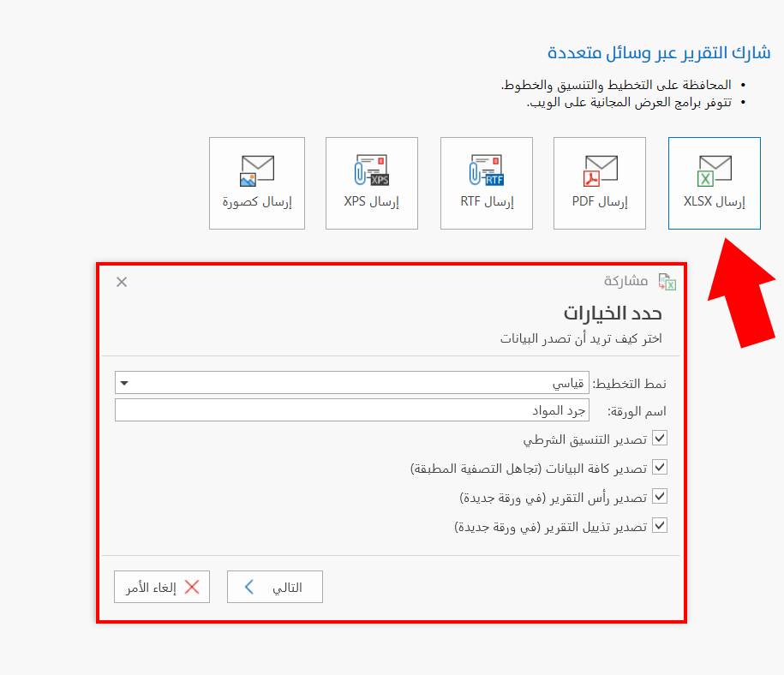Toggle تصدير كافة البيانات checkbox
The height and width of the screenshot is (675, 784).
tap(660, 468)
